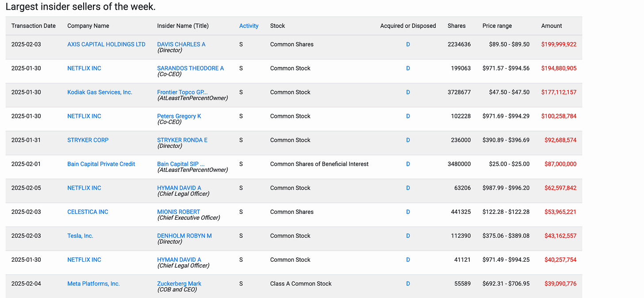The width and height of the screenshot is (644, 298).
Task: Click the $692.31 - $706.95 price range
Action: pyautogui.click(x=506, y=283)
